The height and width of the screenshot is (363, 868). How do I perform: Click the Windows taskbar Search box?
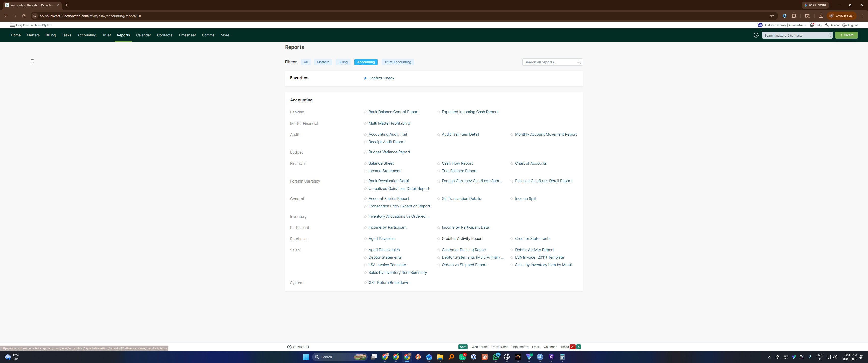340,357
